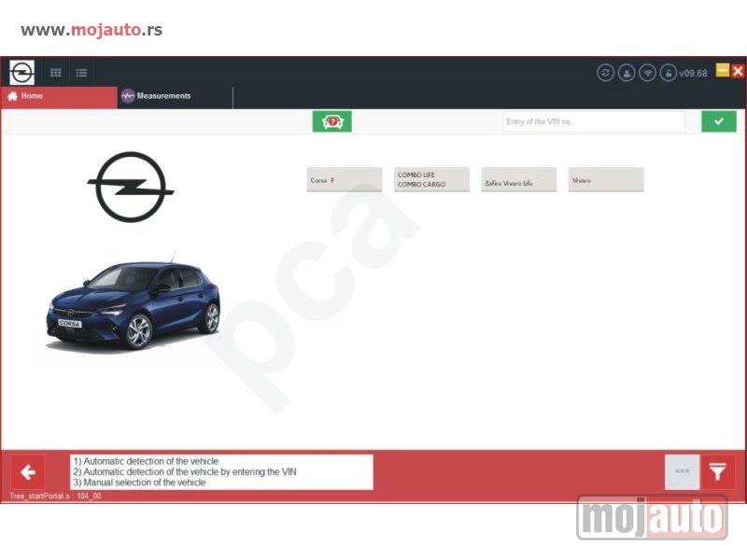Start automatic vehicle detection car icon

(332, 121)
